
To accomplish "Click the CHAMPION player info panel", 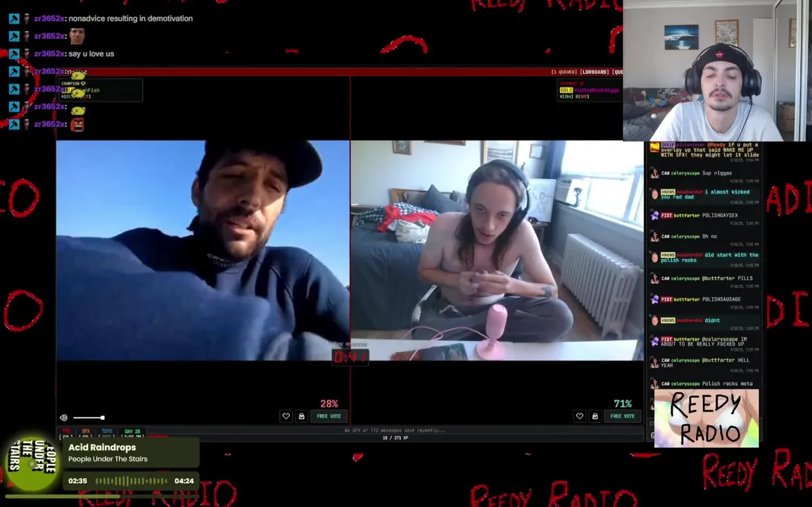I will [99, 89].
